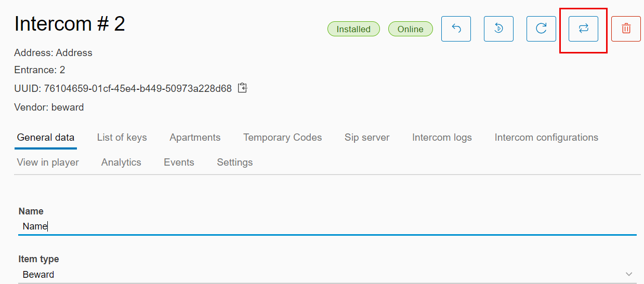644x284 pixels.
Task: Click the Installed status badge
Action: pos(353,29)
